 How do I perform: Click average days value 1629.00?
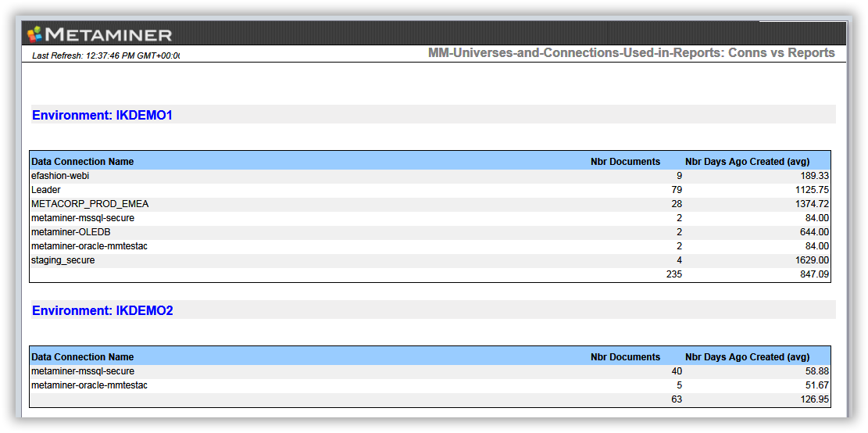812,260
